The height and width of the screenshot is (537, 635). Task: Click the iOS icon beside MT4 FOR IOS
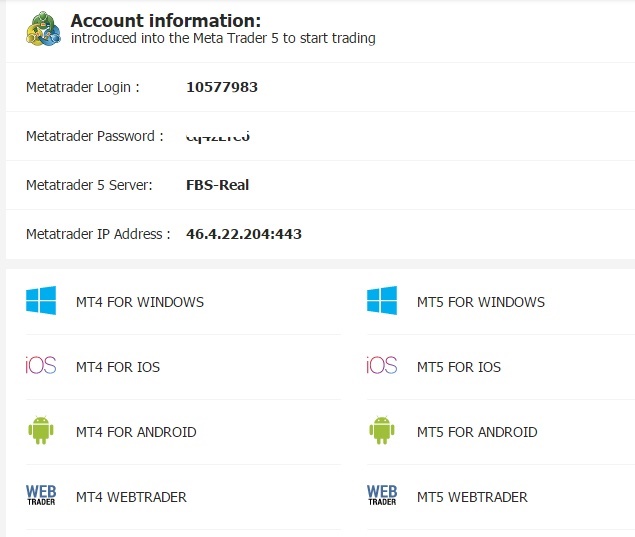point(40,365)
